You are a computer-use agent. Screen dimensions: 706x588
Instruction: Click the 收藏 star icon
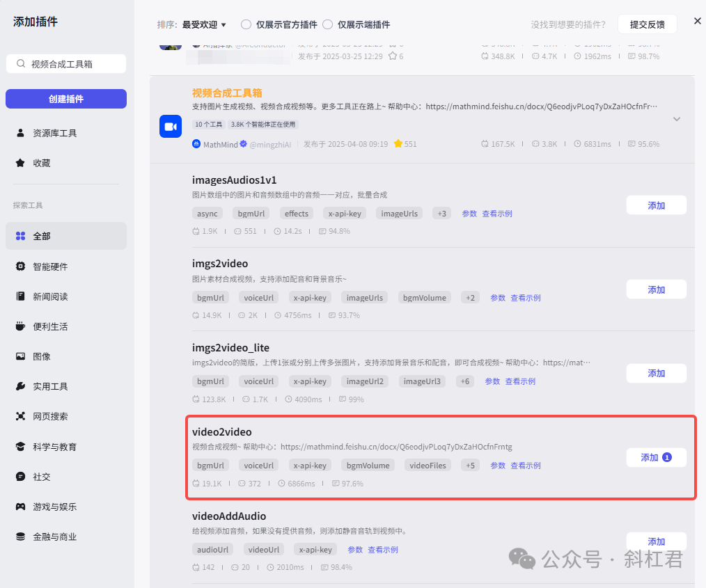click(x=20, y=163)
